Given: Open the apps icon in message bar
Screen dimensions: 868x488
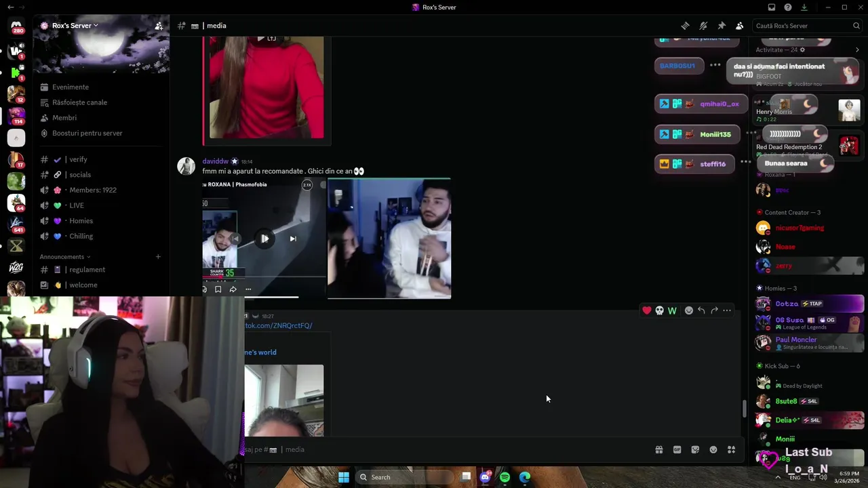Looking at the screenshot, I should coord(732,449).
